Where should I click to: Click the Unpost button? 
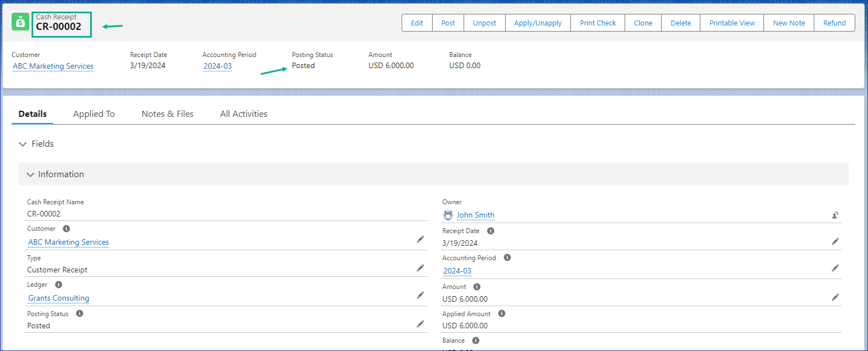484,23
